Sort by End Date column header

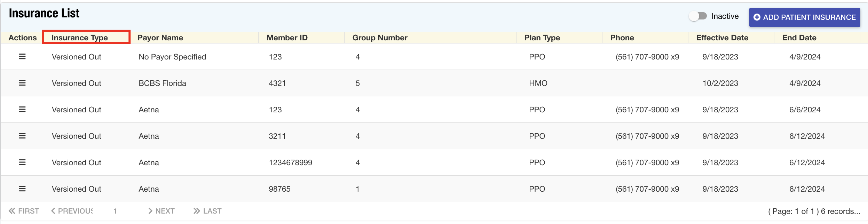coord(799,38)
